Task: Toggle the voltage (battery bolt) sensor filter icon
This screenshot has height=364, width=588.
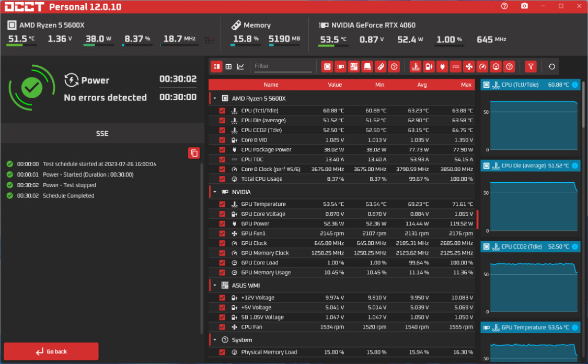Action: point(429,67)
